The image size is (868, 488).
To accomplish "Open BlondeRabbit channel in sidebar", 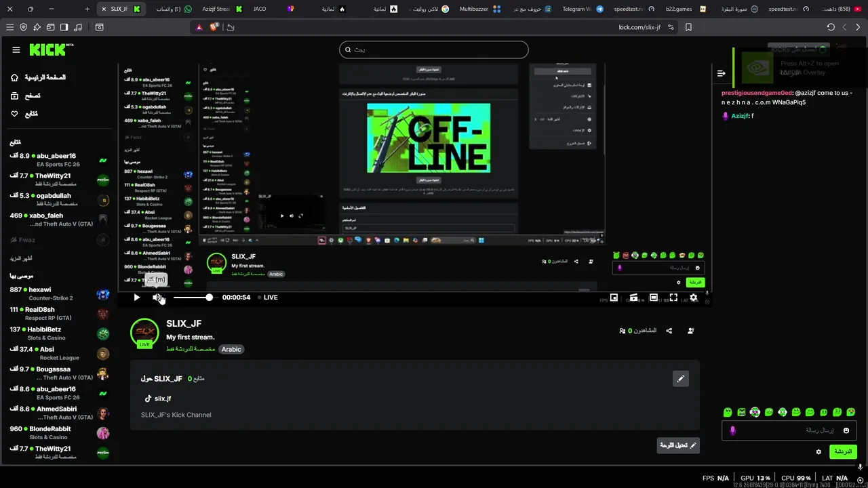I will click(60, 432).
